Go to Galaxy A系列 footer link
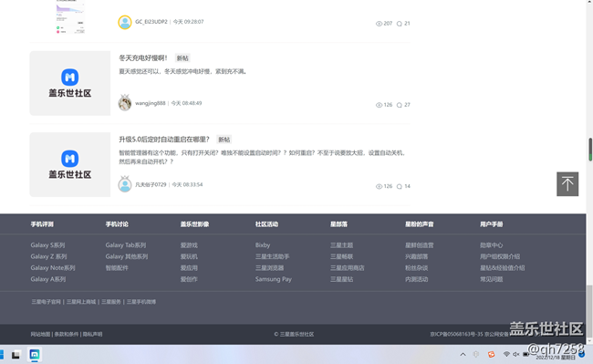 [48, 279]
